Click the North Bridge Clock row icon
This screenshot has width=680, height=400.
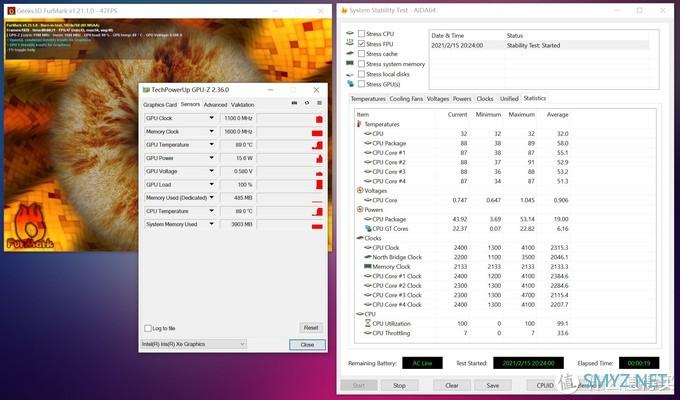pyautogui.click(x=368, y=257)
